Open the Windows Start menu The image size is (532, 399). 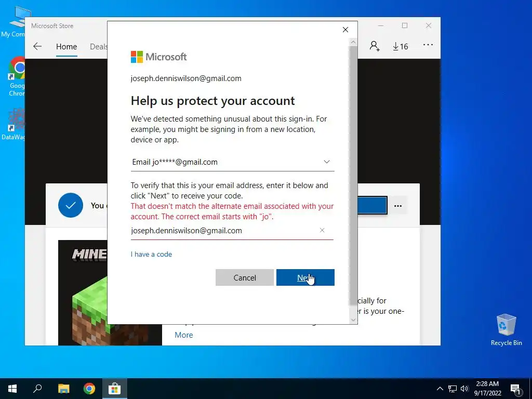pos(12,389)
